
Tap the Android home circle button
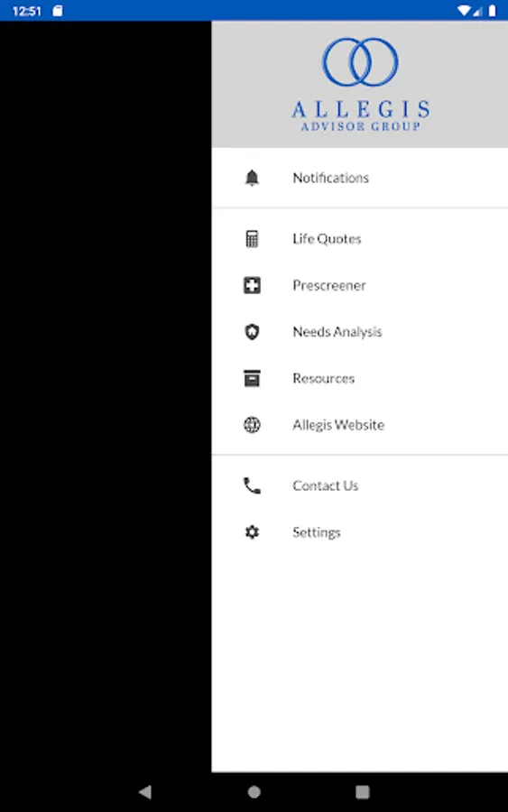point(254,791)
